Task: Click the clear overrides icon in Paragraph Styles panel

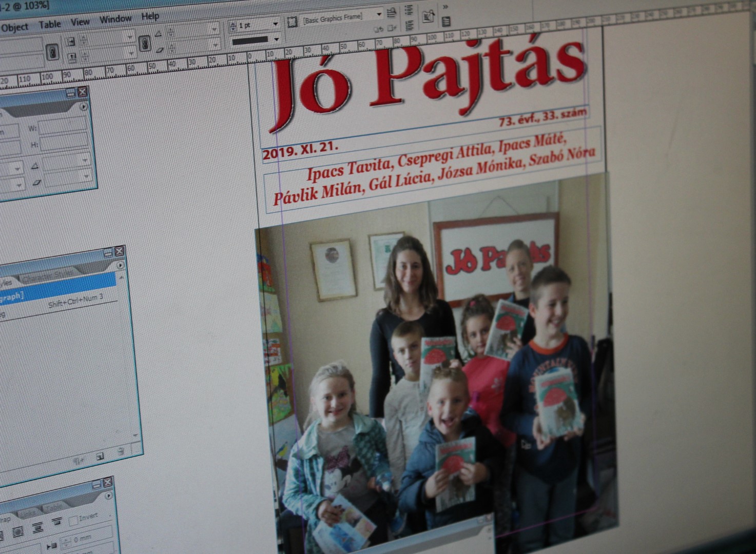Action: (79, 460)
